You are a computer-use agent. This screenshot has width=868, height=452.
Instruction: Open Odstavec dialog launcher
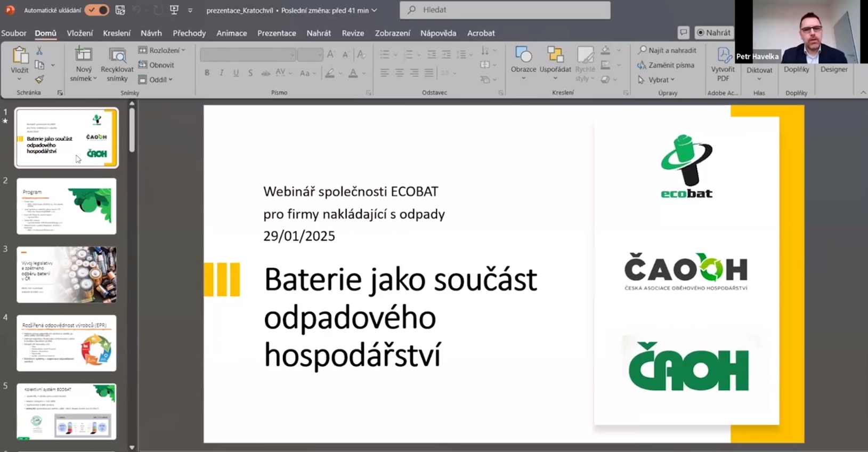[x=501, y=93]
